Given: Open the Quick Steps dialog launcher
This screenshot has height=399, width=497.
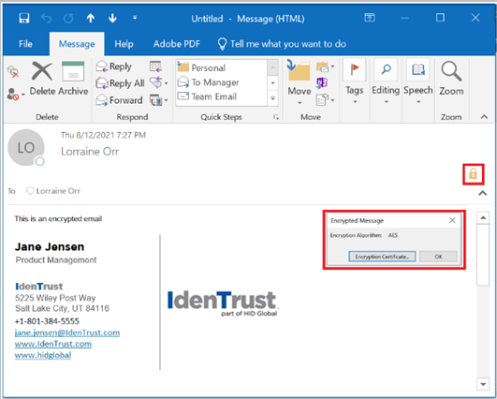Looking at the screenshot, I should click(x=276, y=117).
